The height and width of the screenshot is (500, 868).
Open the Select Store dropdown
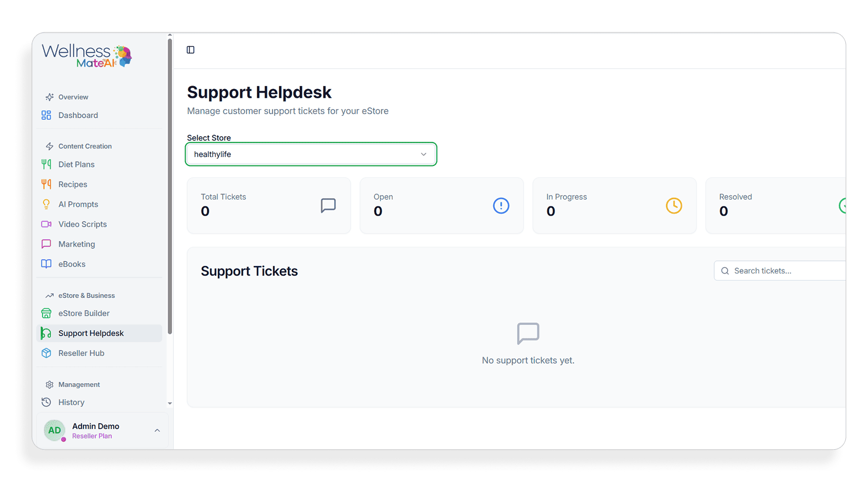point(311,154)
